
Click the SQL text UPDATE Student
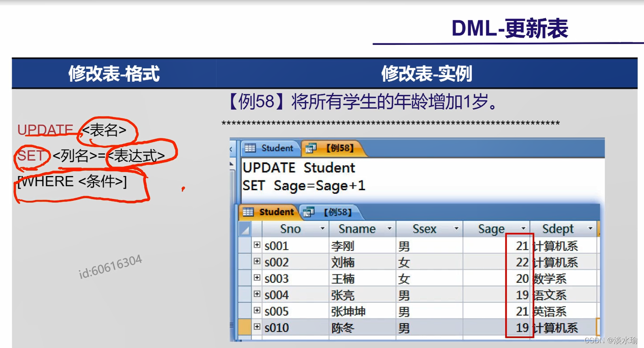coord(299,168)
